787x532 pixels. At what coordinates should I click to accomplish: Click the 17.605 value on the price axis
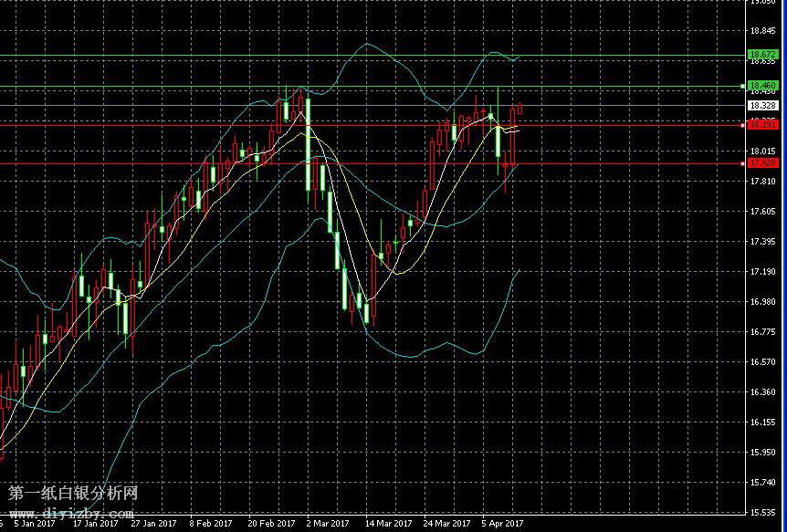coord(762,212)
